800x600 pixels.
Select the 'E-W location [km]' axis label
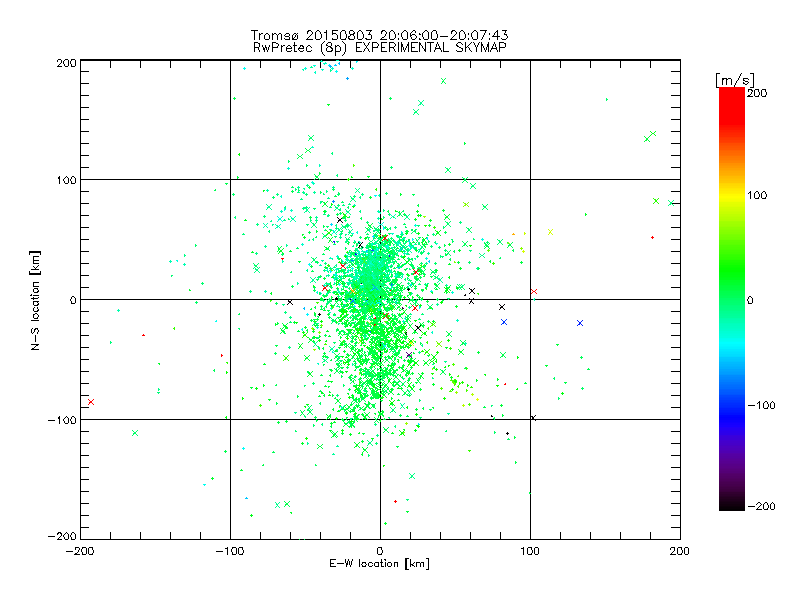click(x=379, y=564)
